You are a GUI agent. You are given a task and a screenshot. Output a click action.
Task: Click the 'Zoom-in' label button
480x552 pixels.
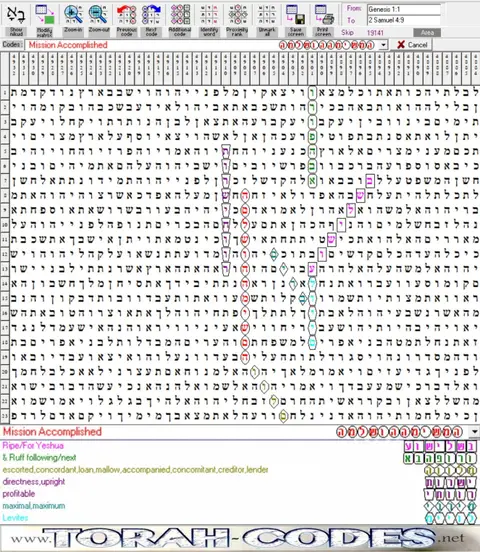[73, 32]
